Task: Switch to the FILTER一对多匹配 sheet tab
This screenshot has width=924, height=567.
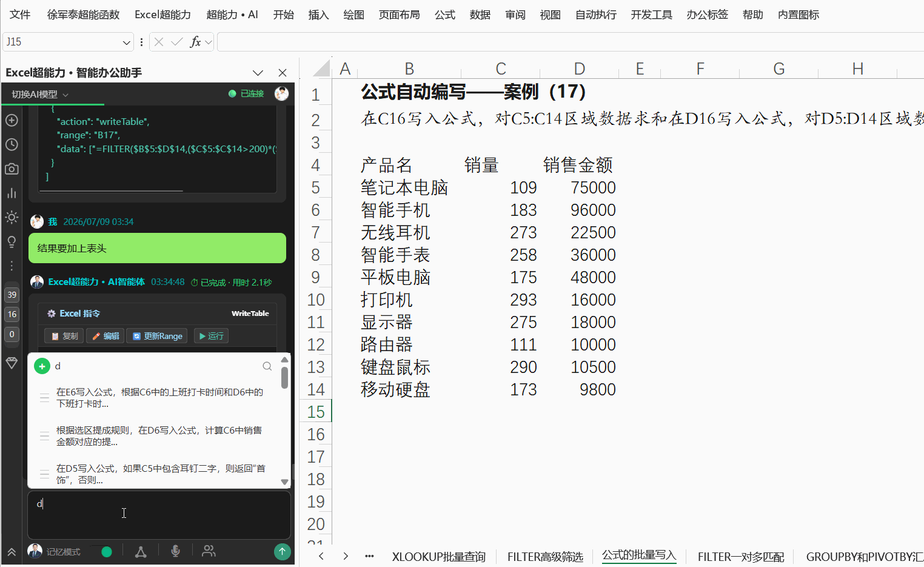Action: tap(741, 557)
